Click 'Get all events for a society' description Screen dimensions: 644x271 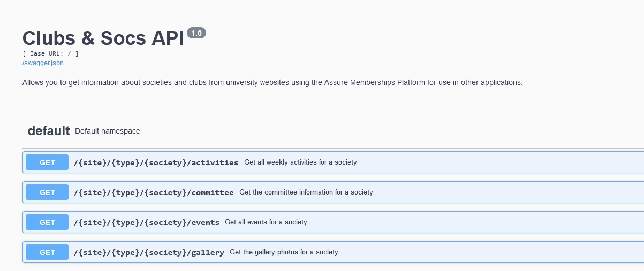[266, 222]
